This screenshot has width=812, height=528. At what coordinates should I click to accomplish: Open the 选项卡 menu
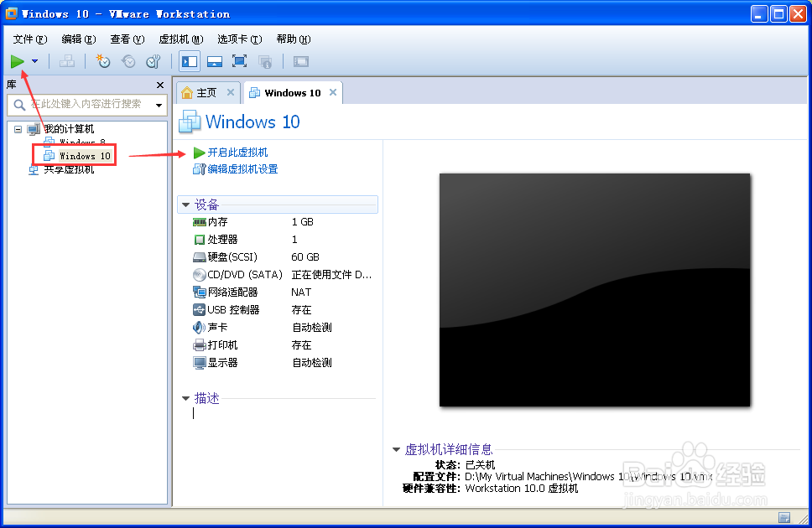click(x=240, y=39)
